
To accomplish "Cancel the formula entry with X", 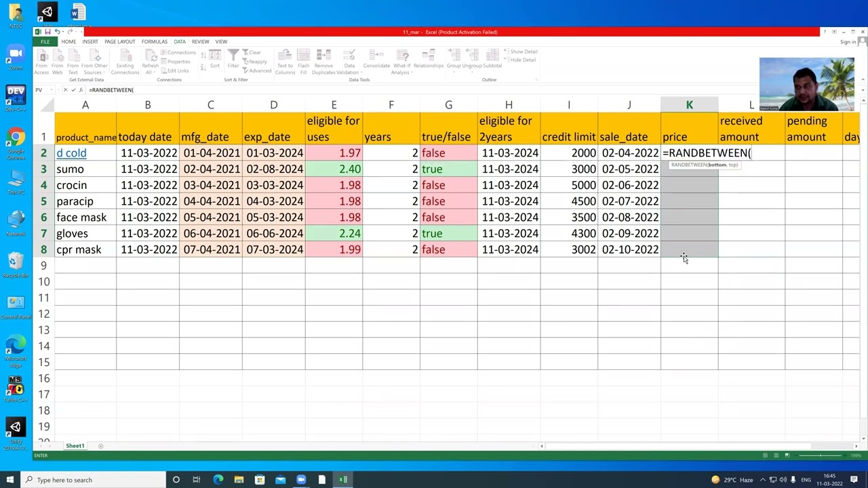I will coord(65,90).
